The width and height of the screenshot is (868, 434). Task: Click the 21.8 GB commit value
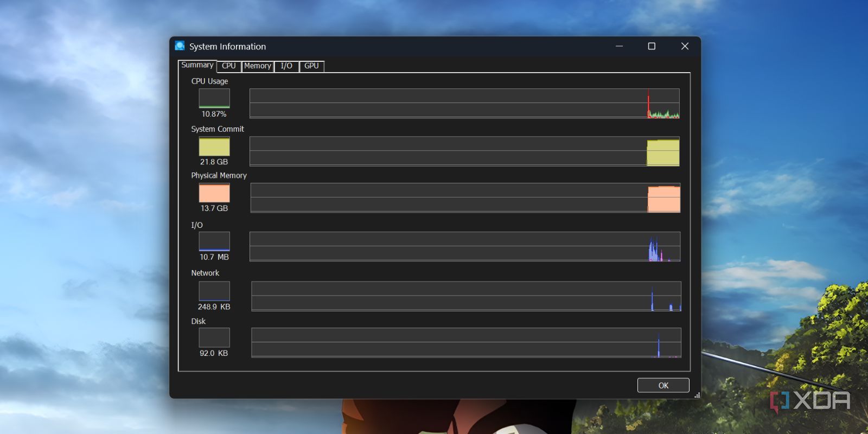[214, 162]
